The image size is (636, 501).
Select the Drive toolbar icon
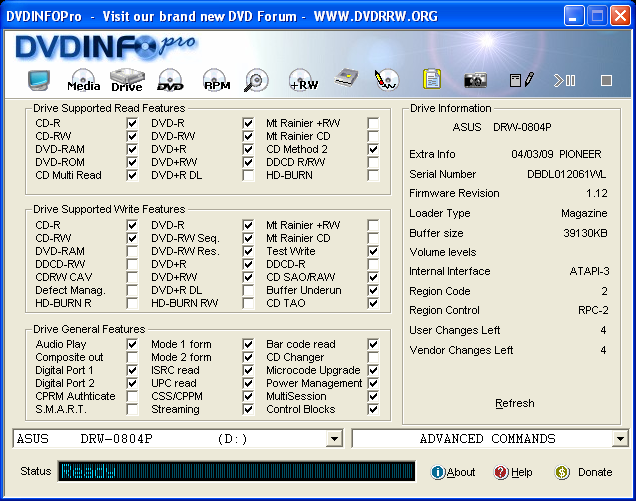pos(127,80)
